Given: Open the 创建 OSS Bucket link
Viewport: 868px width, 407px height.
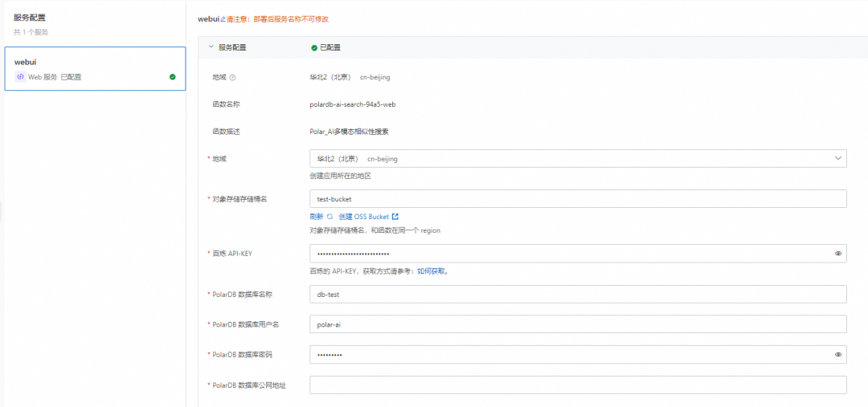Looking at the screenshot, I should click(364, 217).
